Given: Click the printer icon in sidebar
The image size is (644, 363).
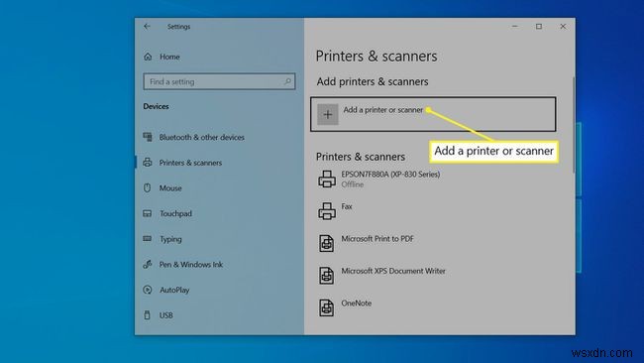Looking at the screenshot, I should [x=148, y=163].
